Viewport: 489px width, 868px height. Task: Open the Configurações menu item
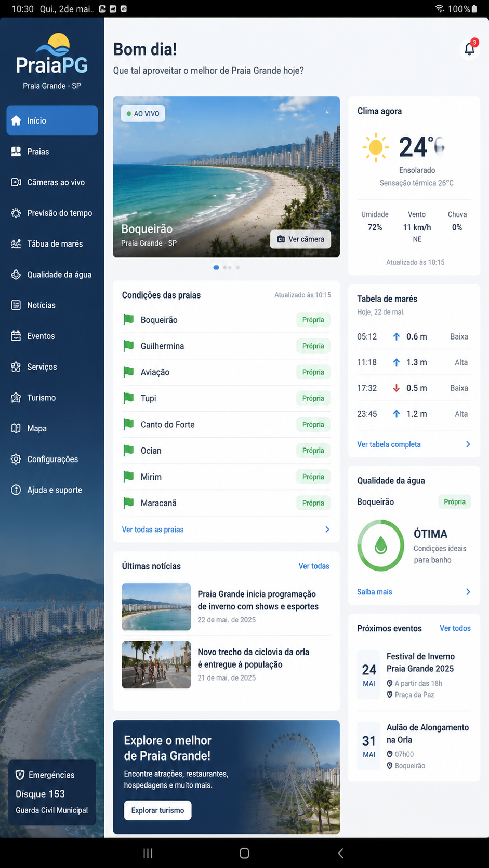point(52,459)
